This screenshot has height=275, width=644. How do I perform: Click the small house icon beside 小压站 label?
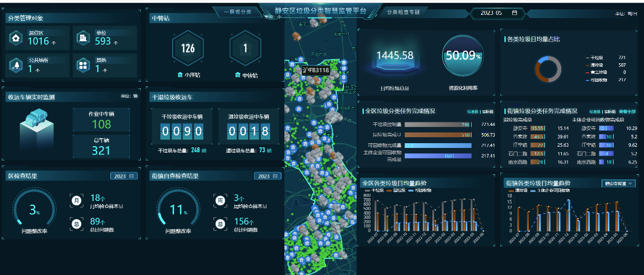[179, 76]
